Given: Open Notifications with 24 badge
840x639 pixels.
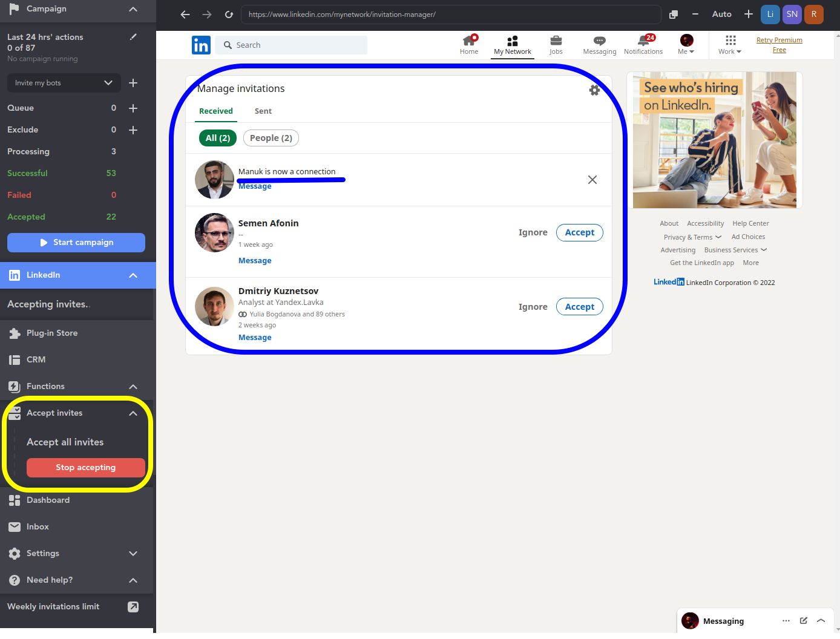Looking at the screenshot, I should click(643, 45).
